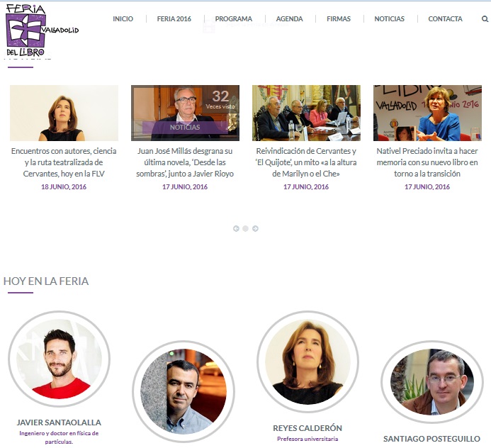The width and height of the screenshot is (491, 448).
Task: Open the INICIO menu item
Action: coord(123,19)
